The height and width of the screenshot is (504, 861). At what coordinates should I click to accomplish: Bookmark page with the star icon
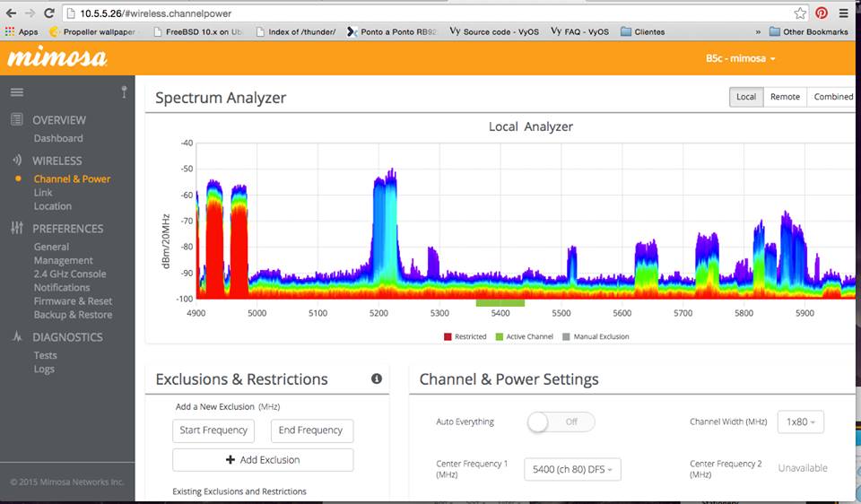[x=800, y=13]
